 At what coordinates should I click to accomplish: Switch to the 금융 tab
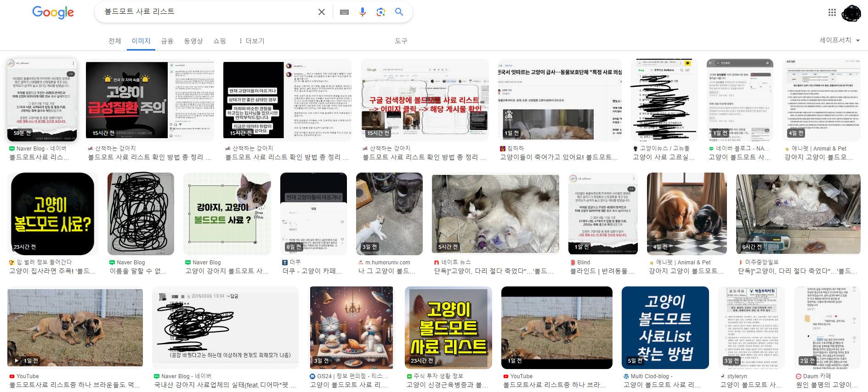click(167, 41)
